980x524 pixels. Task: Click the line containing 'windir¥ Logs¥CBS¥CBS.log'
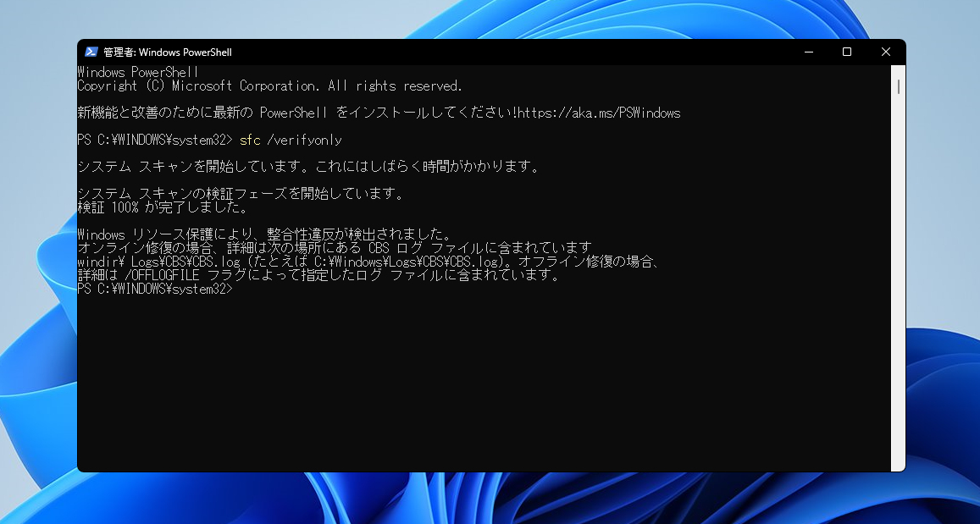point(368,262)
